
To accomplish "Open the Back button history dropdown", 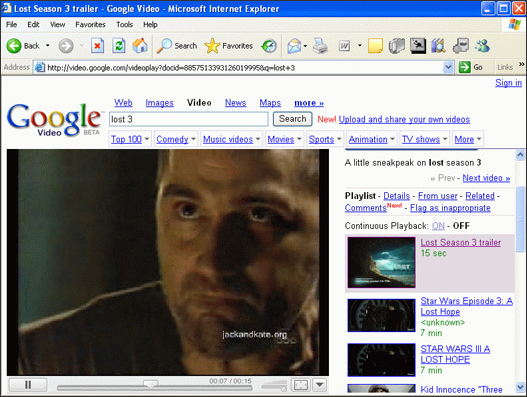I will click(47, 45).
